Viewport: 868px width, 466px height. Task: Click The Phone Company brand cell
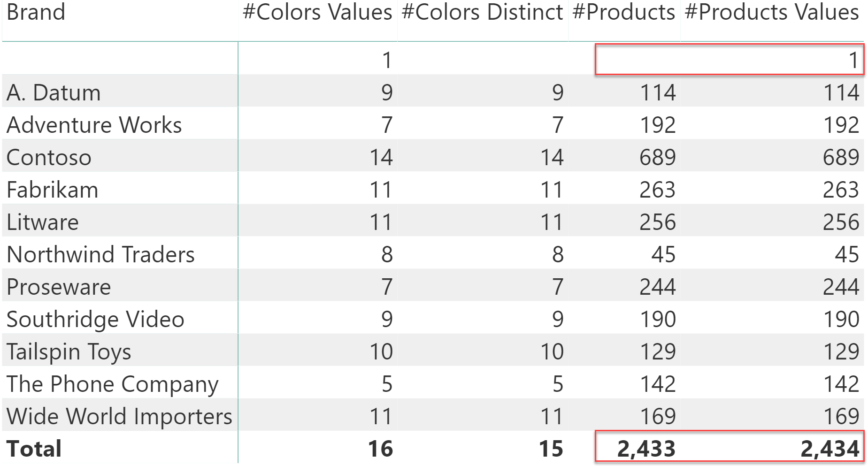(x=113, y=384)
